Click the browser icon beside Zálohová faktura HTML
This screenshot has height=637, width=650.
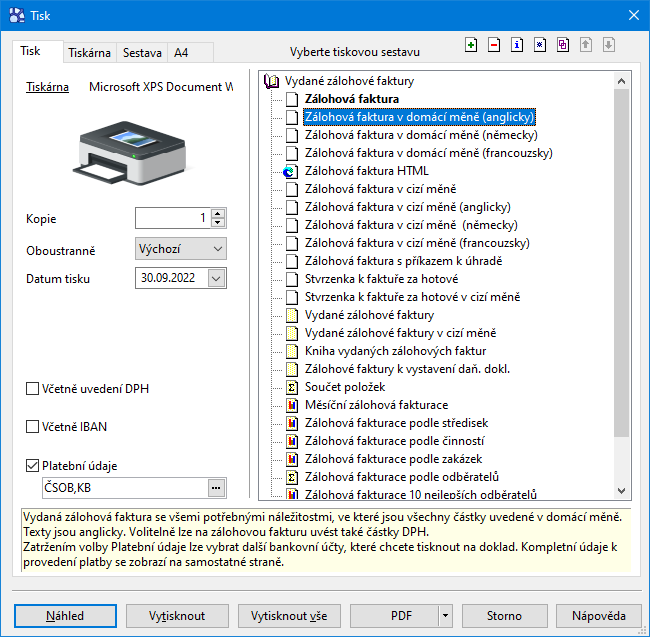tap(290, 171)
